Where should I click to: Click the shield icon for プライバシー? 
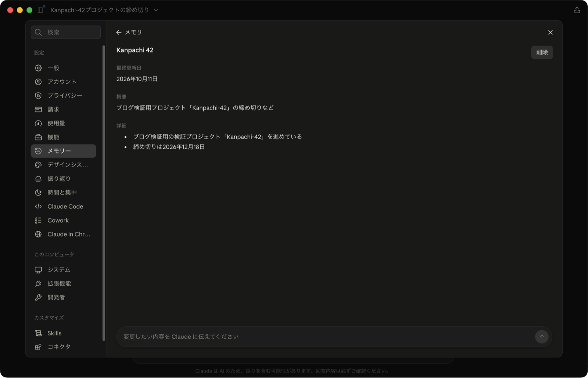(x=38, y=96)
